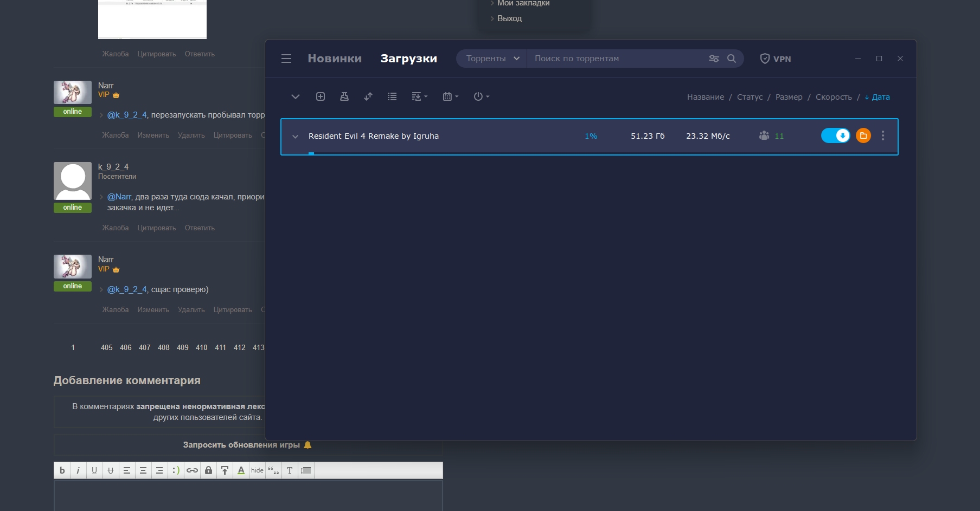Open three-dot menu for Resident Evil 4 torrent

[x=883, y=136]
